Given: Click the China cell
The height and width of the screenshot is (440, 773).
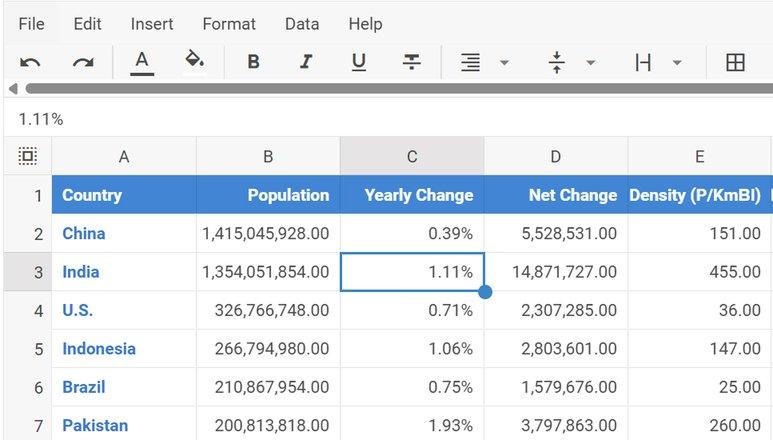Looking at the screenshot, I should click(x=124, y=234).
